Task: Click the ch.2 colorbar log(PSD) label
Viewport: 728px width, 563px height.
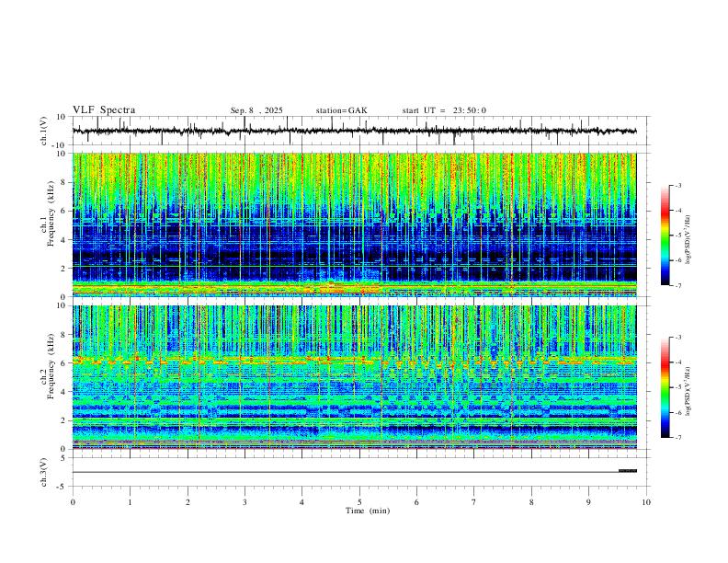Action: pyautogui.click(x=688, y=392)
